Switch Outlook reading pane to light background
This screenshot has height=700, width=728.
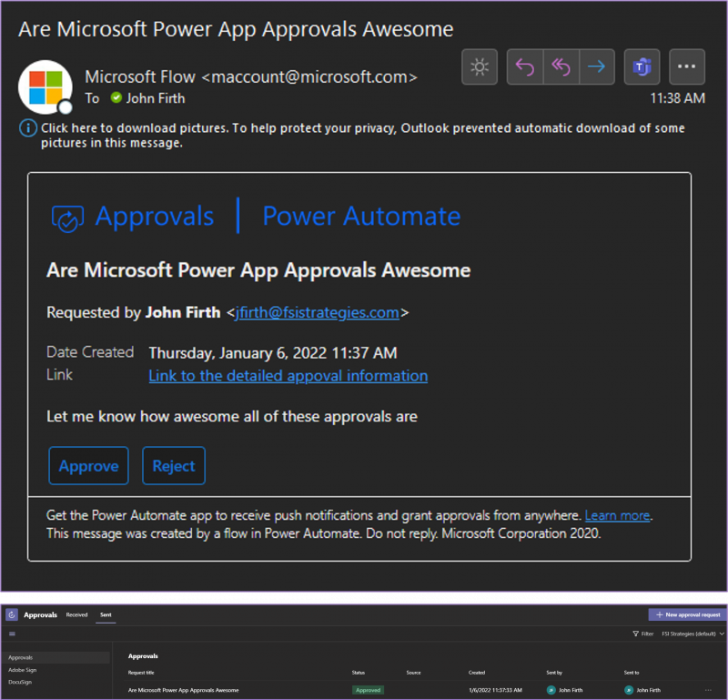coord(480,66)
